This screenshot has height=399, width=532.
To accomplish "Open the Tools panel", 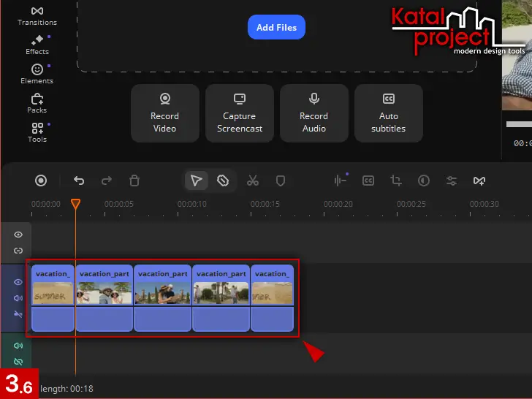I will 37,132.
